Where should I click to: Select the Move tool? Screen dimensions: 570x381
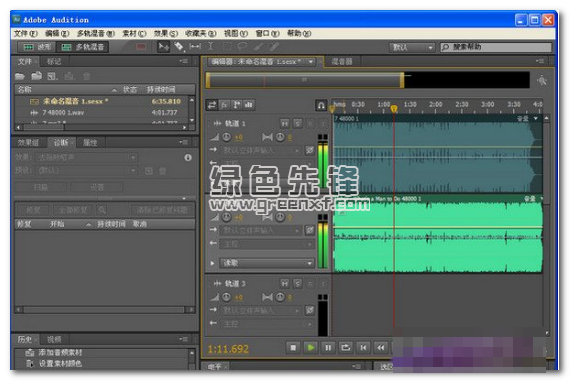[163, 47]
